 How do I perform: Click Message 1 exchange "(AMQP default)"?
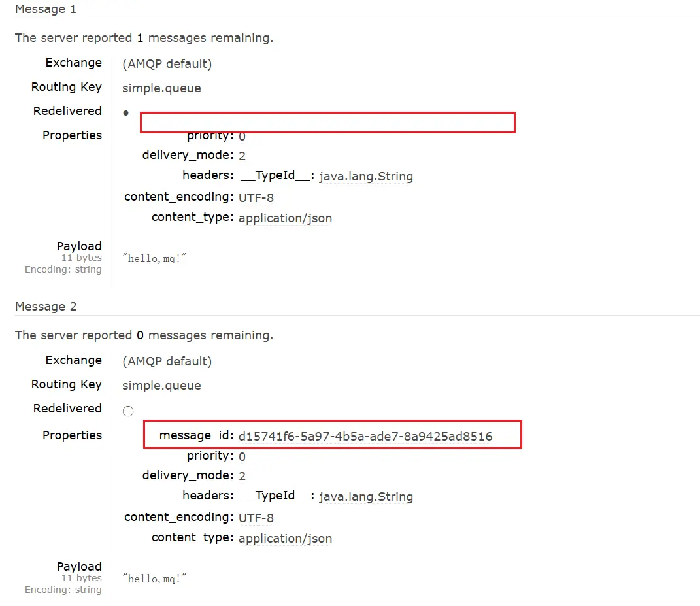click(x=167, y=64)
